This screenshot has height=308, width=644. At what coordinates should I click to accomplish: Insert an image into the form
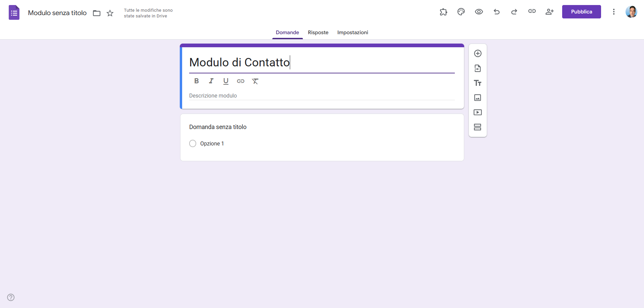coord(478,98)
